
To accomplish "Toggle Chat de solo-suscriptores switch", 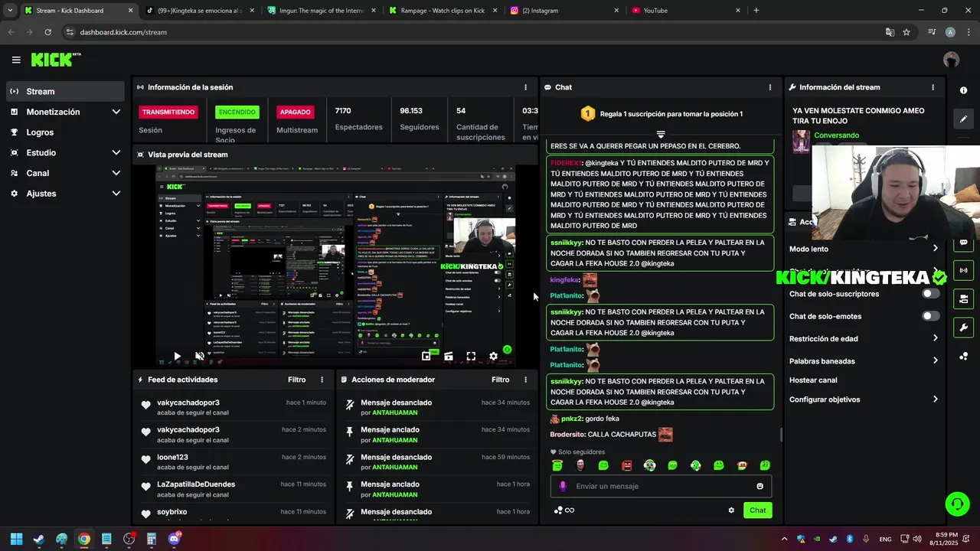I will coord(930,294).
